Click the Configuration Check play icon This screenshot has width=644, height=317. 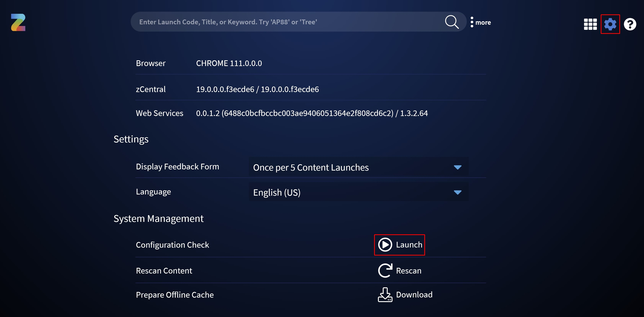(385, 245)
